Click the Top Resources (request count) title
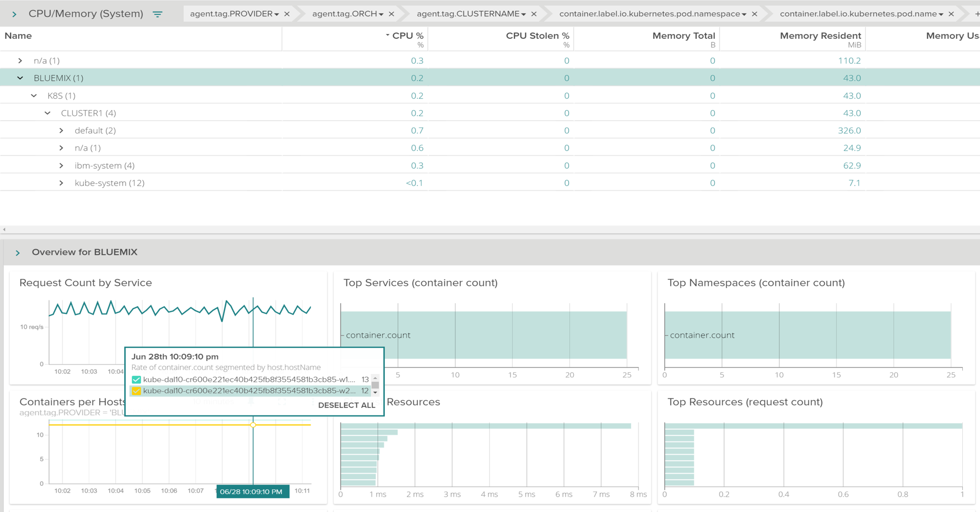 click(745, 402)
